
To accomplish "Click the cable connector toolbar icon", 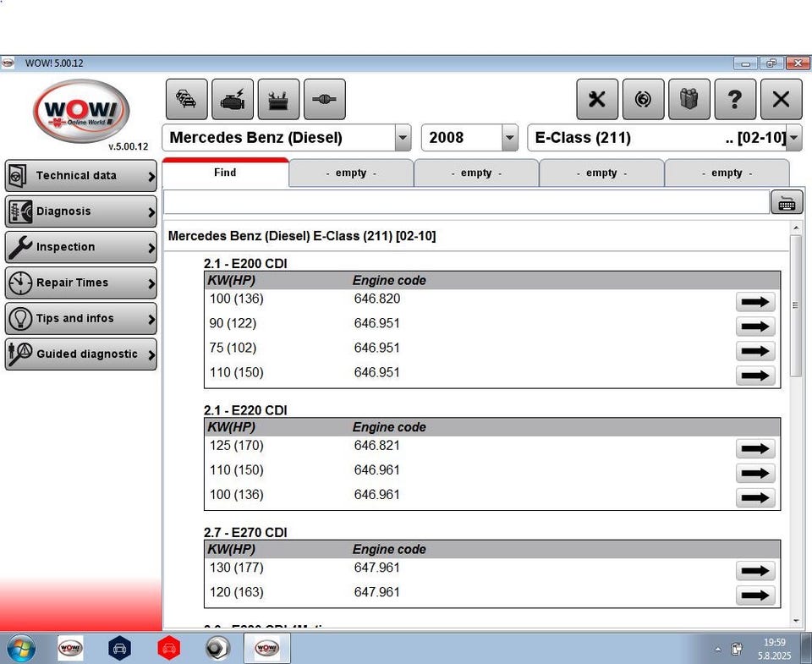I will tap(325, 99).
